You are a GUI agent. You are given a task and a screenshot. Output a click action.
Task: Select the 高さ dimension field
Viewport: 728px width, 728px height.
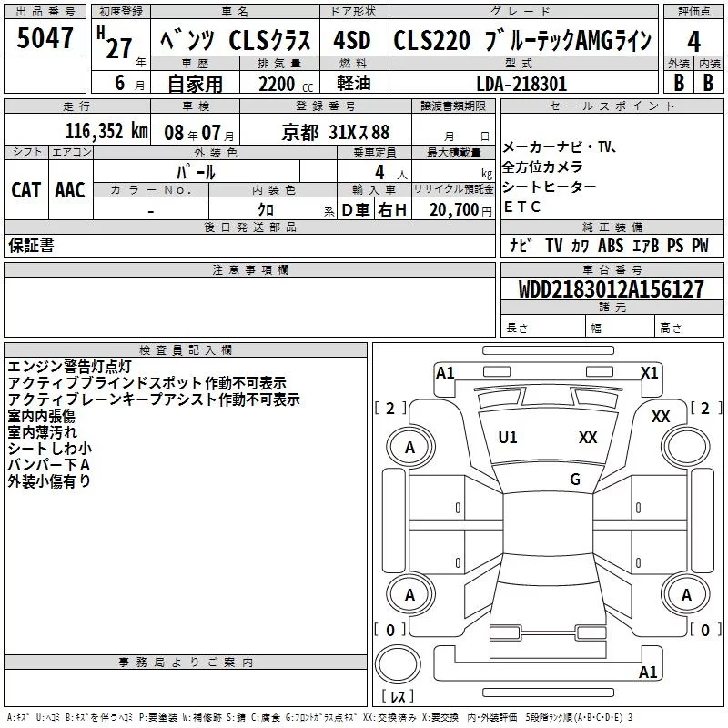[x=689, y=328]
